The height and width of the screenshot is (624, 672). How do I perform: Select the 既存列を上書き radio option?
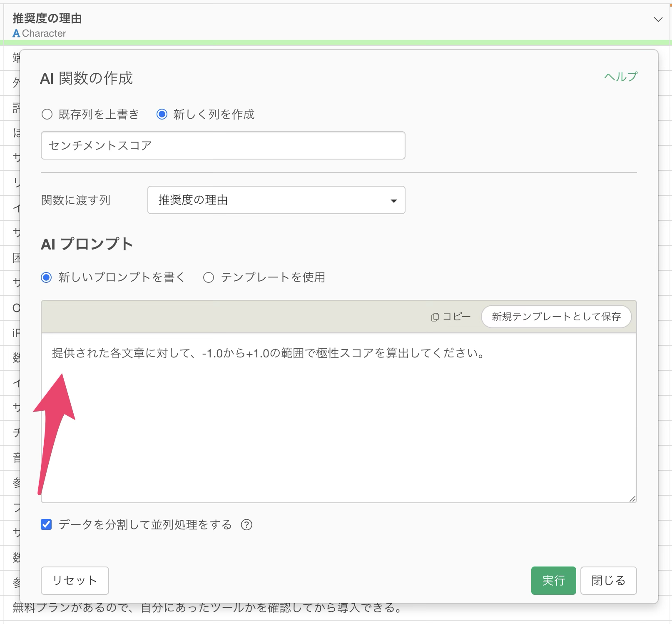coord(47,114)
